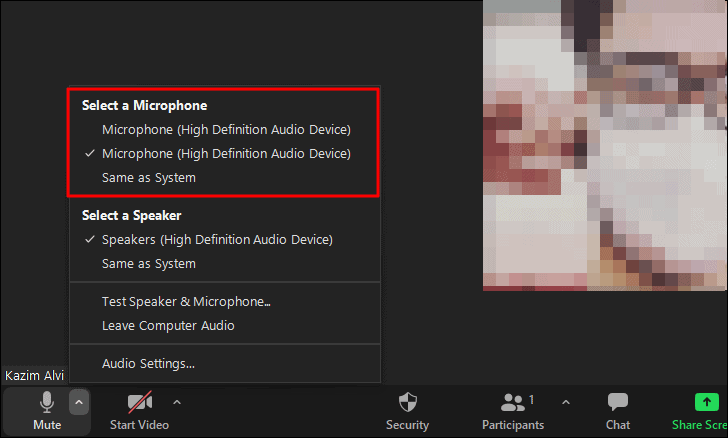
Task: Open audio options caret next to Mute
Action: click(79, 402)
